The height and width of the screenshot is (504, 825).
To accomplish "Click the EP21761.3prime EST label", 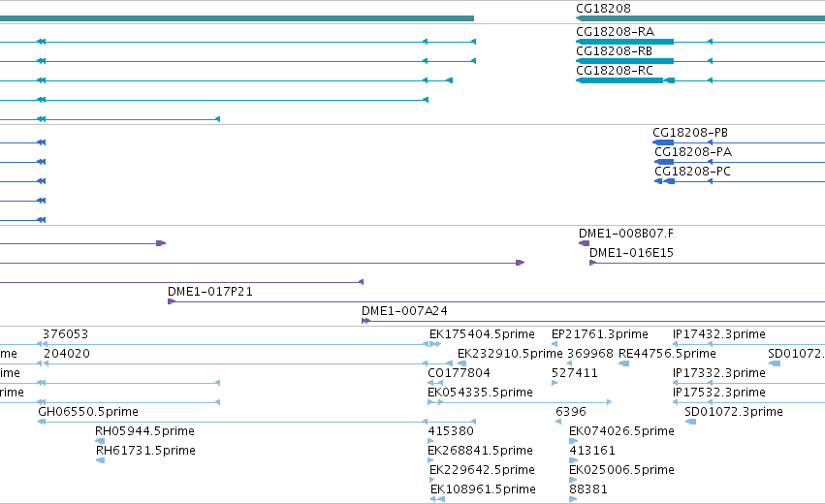I will click(x=600, y=334).
